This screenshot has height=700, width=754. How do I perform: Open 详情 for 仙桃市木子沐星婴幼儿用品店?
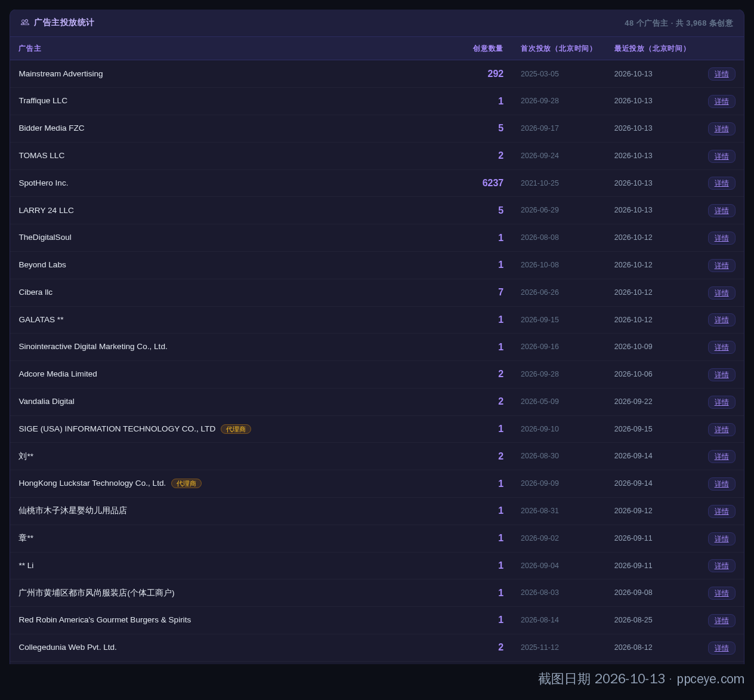pos(722,511)
